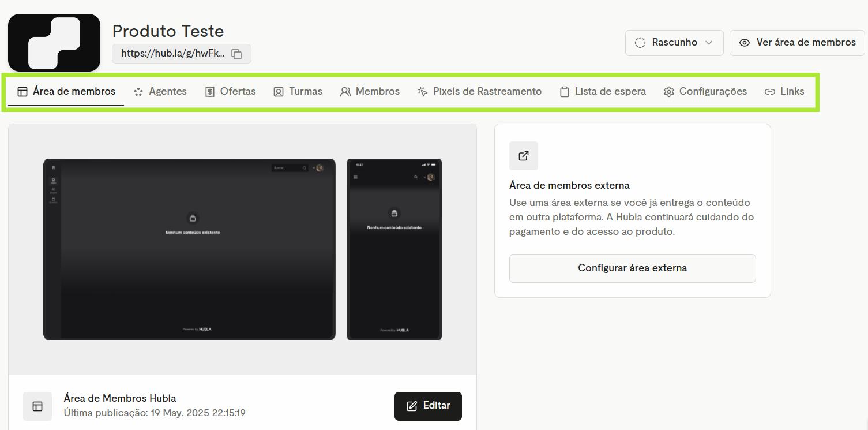Image resolution: width=868 pixels, height=430 pixels.
Task: Select the Pixels de Rastreamento tab
Action: (x=479, y=91)
